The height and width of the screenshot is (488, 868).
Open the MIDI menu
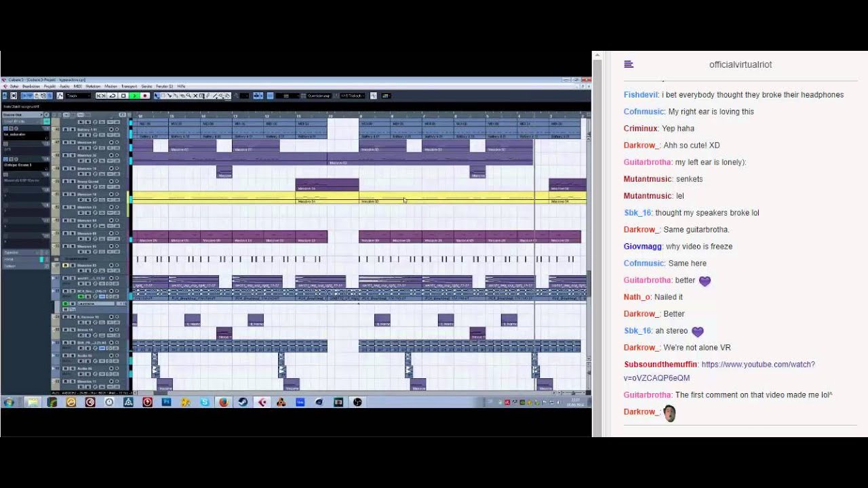pyautogui.click(x=78, y=86)
